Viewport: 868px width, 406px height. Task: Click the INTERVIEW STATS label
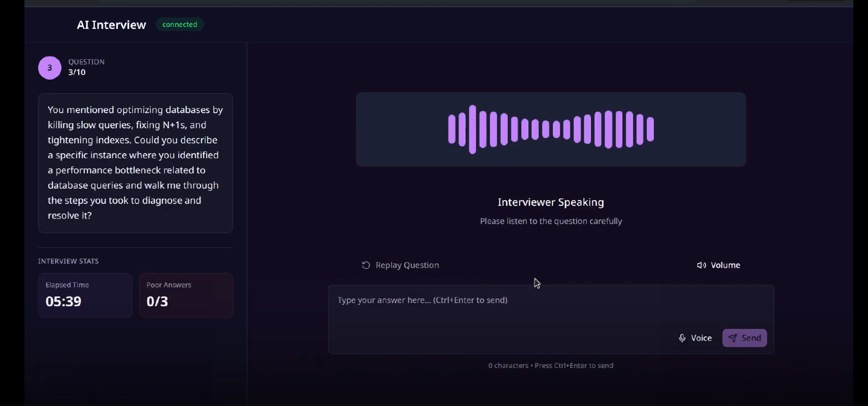pyautogui.click(x=68, y=261)
